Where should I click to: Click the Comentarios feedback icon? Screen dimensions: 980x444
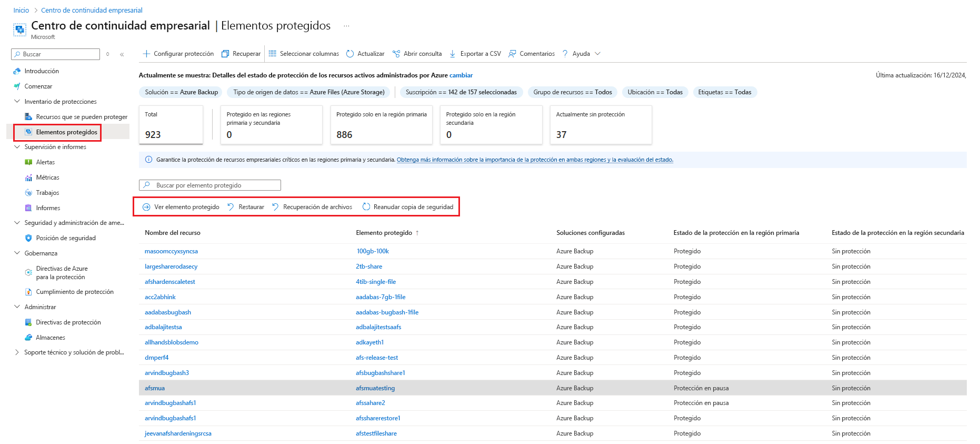tap(512, 54)
